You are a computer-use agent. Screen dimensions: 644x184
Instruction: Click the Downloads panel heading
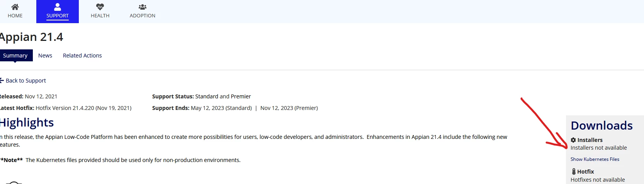pos(602,125)
